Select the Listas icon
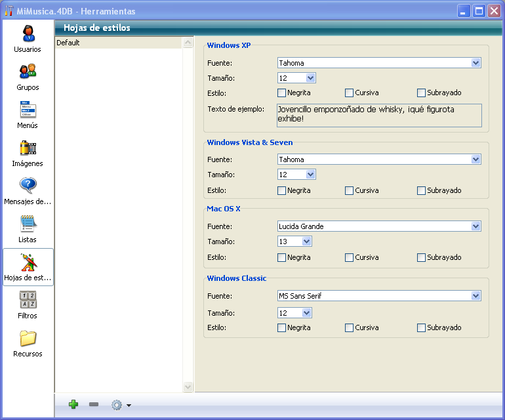This screenshot has height=420, width=505. pos(28,224)
